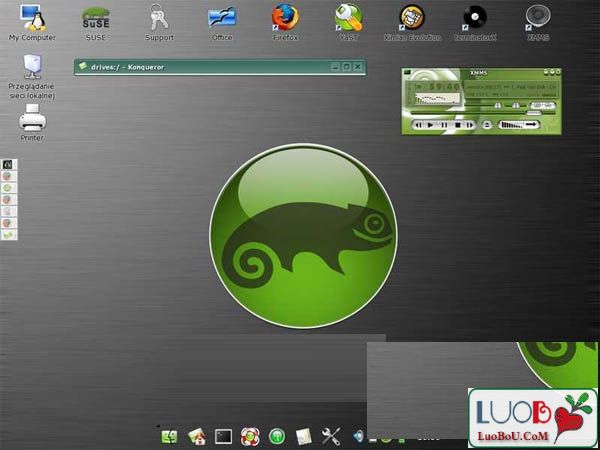Open the Home folder dock icon
Image resolution: width=600 pixels, height=450 pixels.
197,437
